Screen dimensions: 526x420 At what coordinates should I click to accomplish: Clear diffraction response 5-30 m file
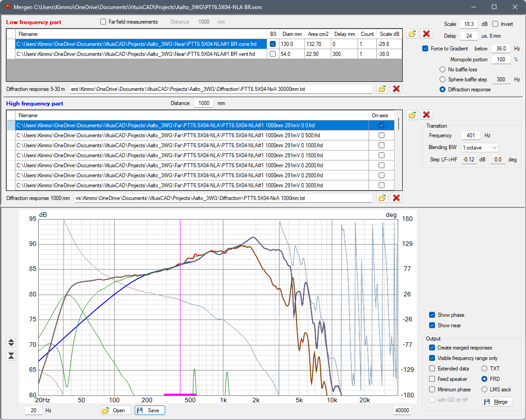pyautogui.click(x=396, y=89)
